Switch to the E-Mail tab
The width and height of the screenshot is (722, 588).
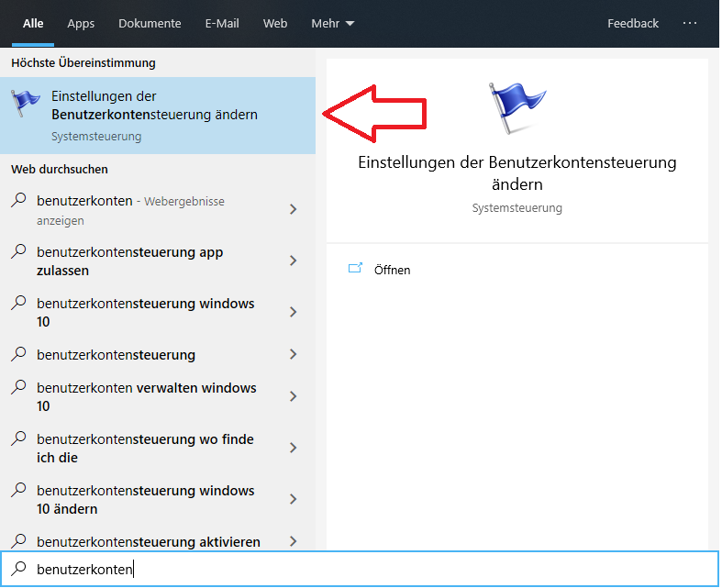pos(222,24)
